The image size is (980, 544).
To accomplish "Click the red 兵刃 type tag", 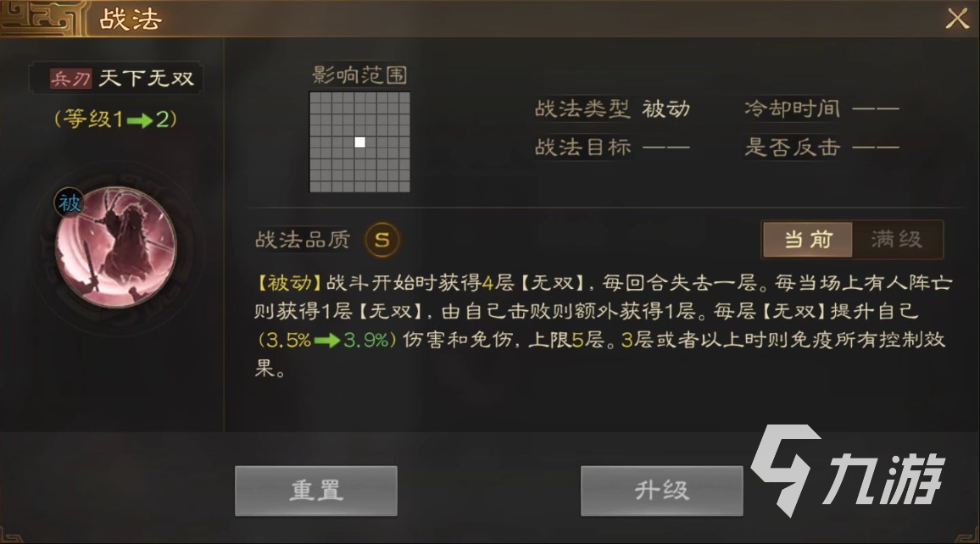I will (x=70, y=79).
